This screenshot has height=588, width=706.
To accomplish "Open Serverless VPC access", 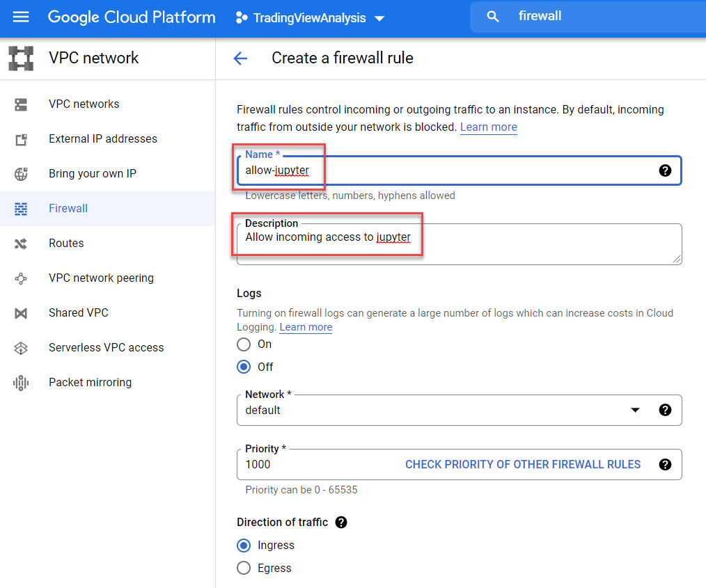I will 106,347.
